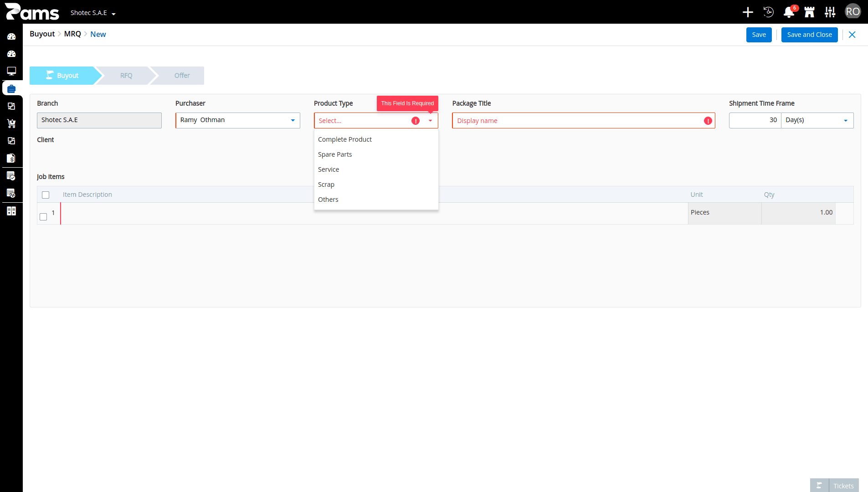
Task: Expand the Purchaser dropdown
Action: click(238, 120)
